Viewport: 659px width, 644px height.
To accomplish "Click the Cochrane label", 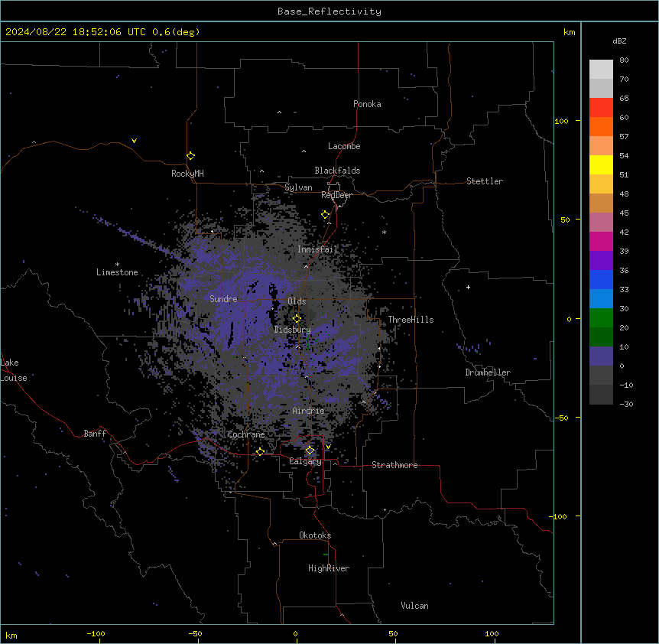I will 246,434.
